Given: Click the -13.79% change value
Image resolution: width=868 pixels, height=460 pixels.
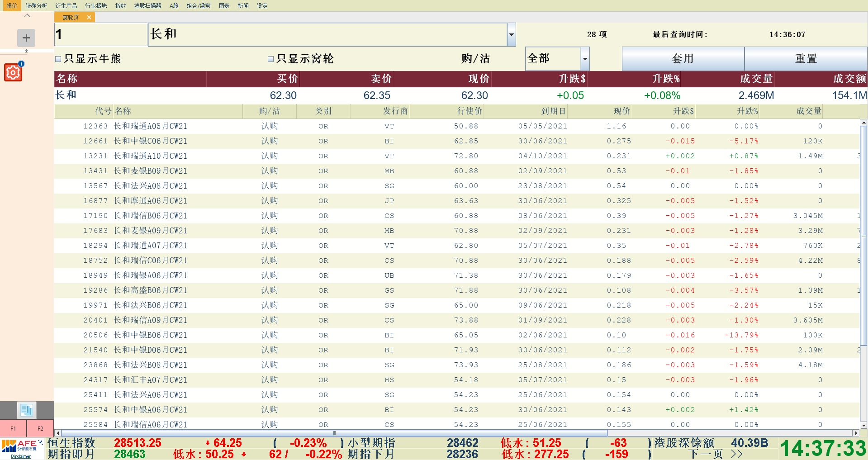Looking at the screenshot, I should pyautogui.click(x=741, y=335).
